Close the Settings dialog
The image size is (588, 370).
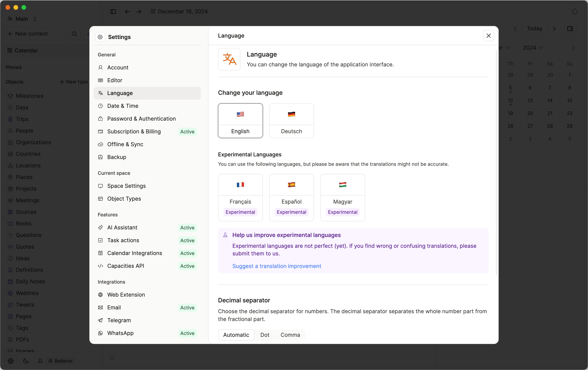pyautogui.click(x=488, y=36)
